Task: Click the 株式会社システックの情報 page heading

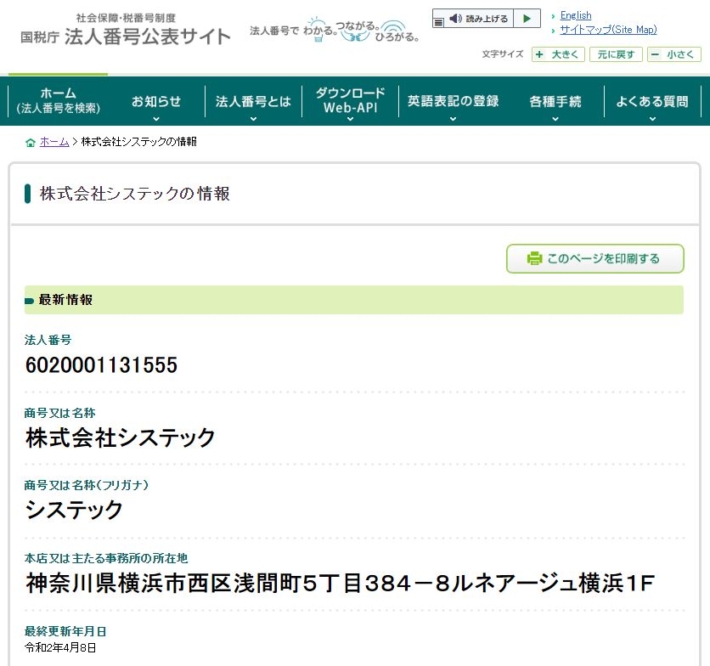Action: (x=134, y=194)
